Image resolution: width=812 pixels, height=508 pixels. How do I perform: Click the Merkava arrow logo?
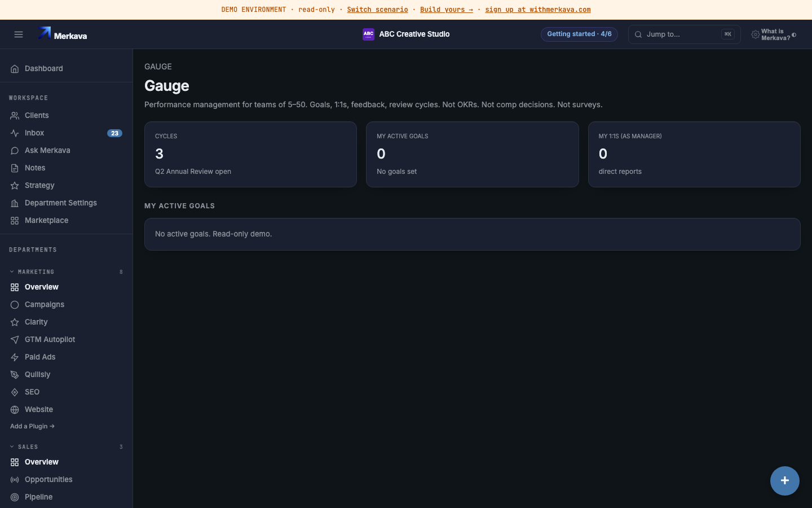pos(45,33)
